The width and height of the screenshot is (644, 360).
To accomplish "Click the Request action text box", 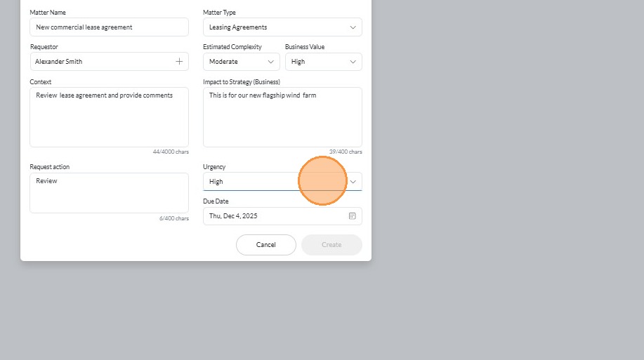I will [x=109, y=194].
